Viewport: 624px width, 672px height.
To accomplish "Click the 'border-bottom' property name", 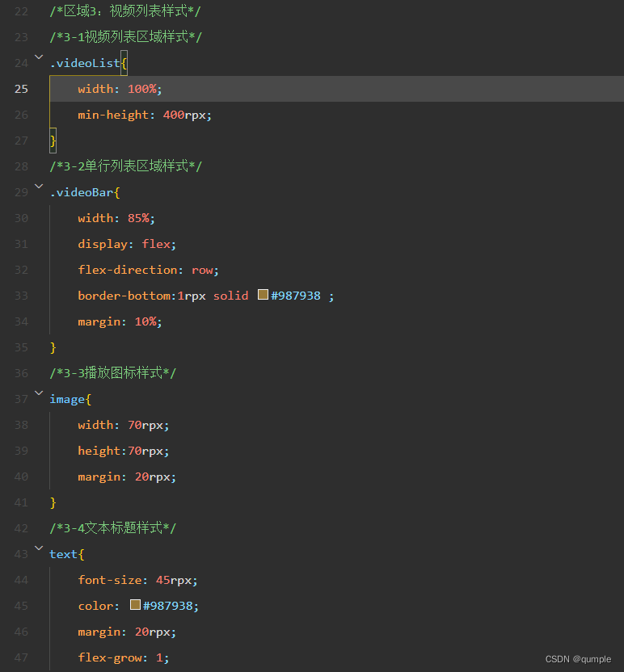I will point(124,296).
